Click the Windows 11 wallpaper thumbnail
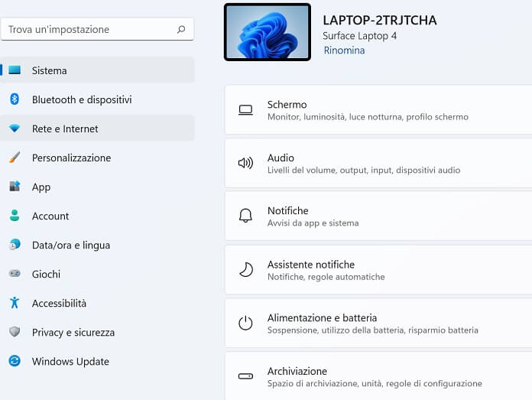 point(268,32)
